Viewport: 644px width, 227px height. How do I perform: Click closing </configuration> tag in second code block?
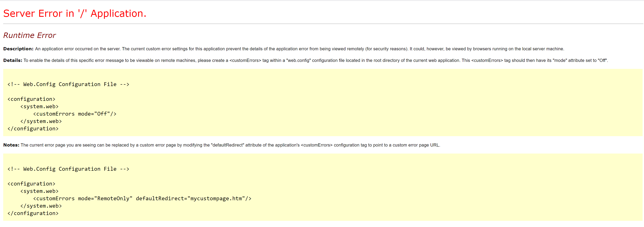pos(33,213)
